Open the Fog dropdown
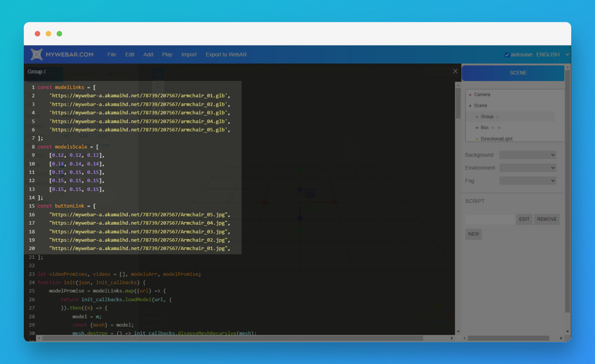 tap(527, 181)
